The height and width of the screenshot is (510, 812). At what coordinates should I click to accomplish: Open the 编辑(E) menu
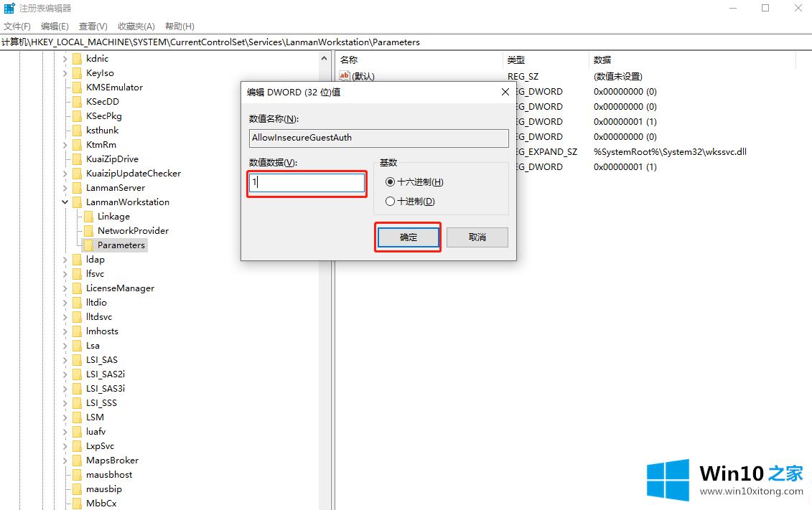coord(55,27)
